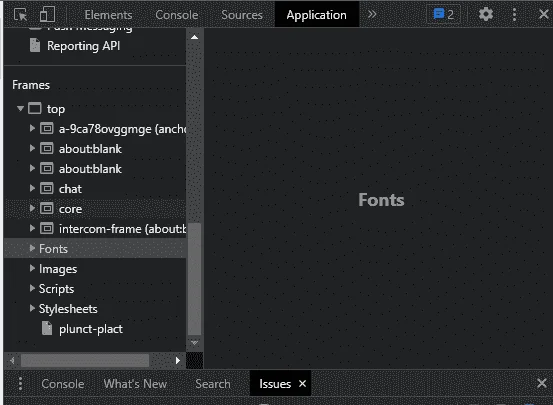
Task: Open the Reporting API item
Action: (84, 46)
